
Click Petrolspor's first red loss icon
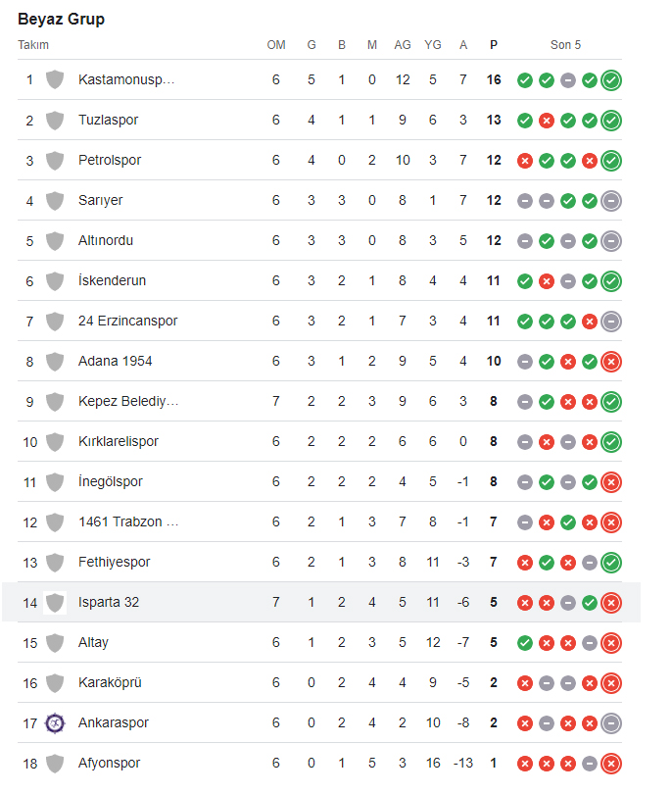tap(525, 161)
